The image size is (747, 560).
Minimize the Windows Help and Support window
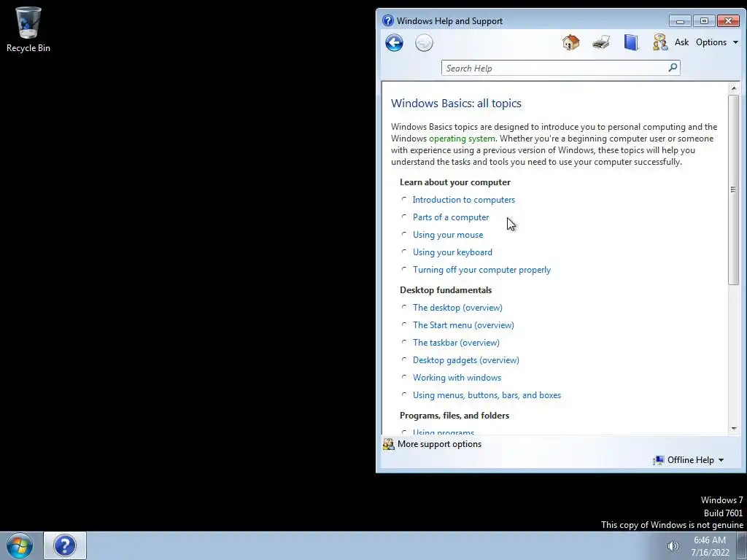[680, 21]
